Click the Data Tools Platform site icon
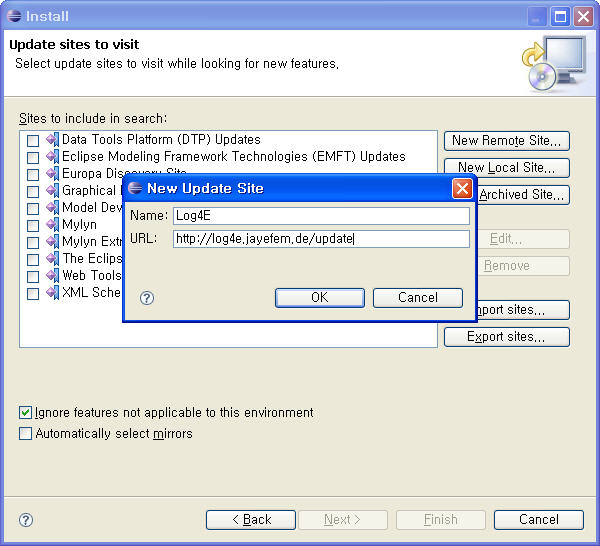Image resolution: width=600 pixels, height=546 pixels. pyautogui.click(x=52, y=139)
